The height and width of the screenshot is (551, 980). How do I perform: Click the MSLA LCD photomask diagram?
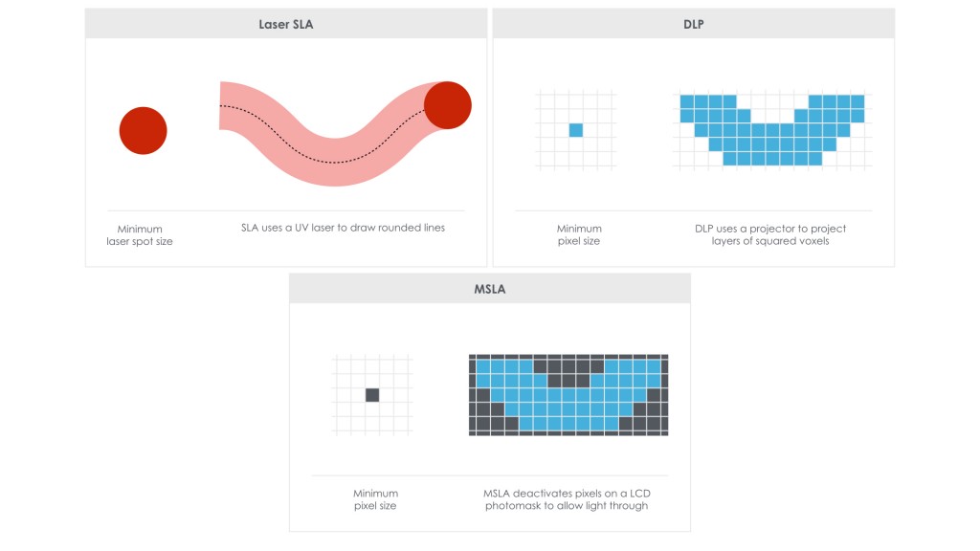(568, 395)
